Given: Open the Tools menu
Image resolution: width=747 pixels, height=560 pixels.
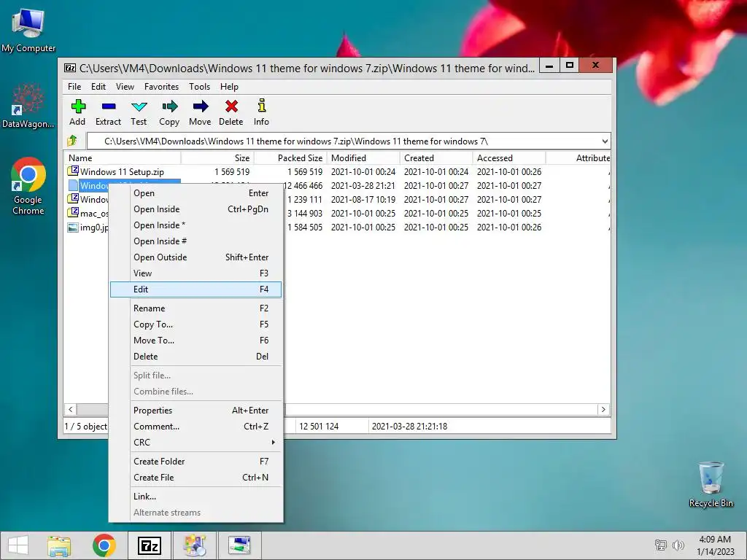Looking at the screenshot, I should click(x=200, y=87).
